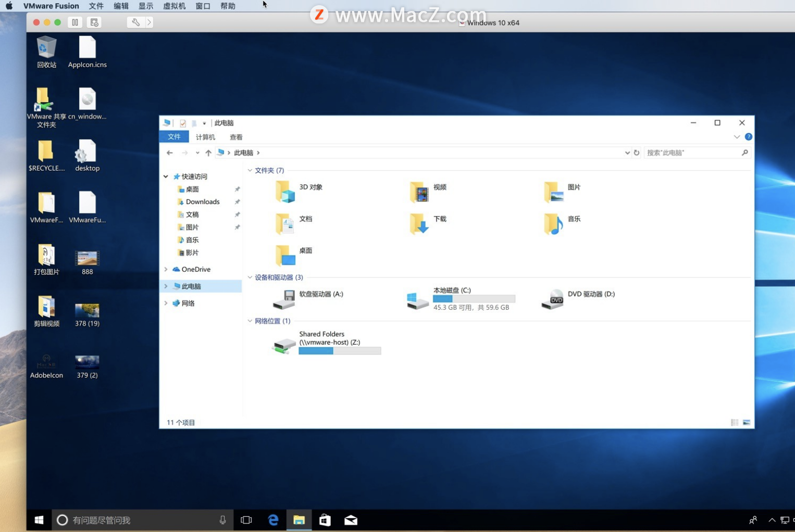The image size is (795, 532).
Task: Open the 查看 ribbon tab
Action: pyautogui.click(x=236, y=137)
